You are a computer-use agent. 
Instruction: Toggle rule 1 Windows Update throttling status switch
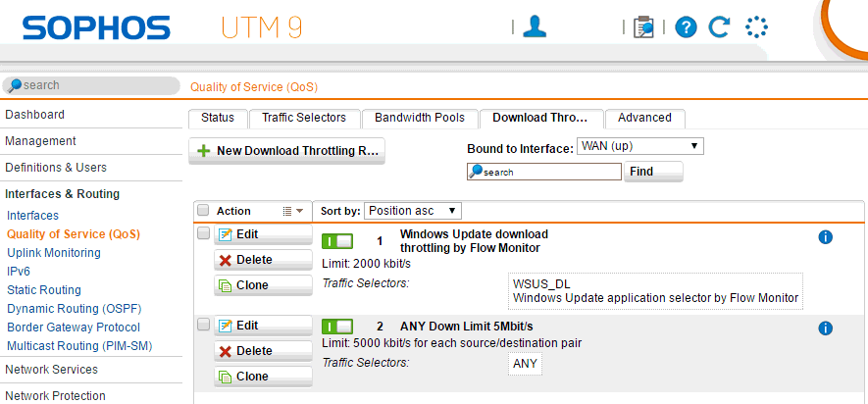[x=337, y=241]
